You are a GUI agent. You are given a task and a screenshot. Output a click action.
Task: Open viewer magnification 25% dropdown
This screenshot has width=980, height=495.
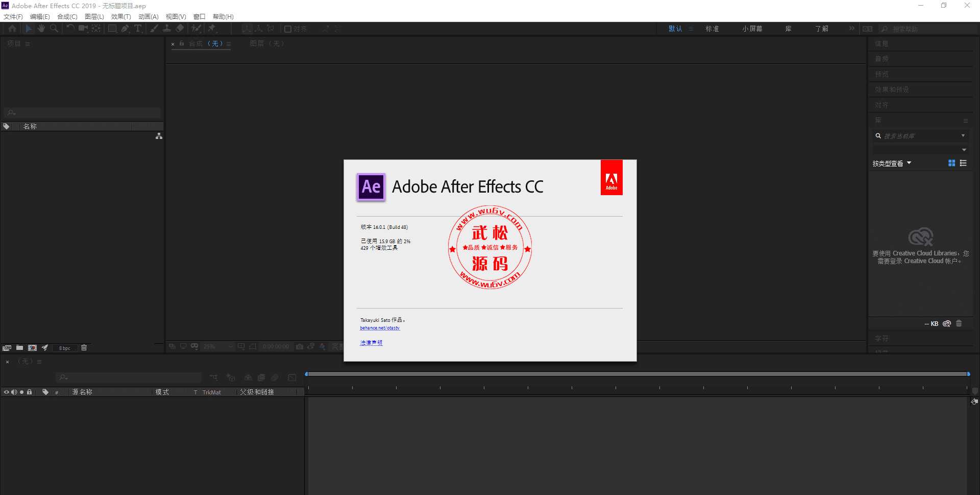218,346
